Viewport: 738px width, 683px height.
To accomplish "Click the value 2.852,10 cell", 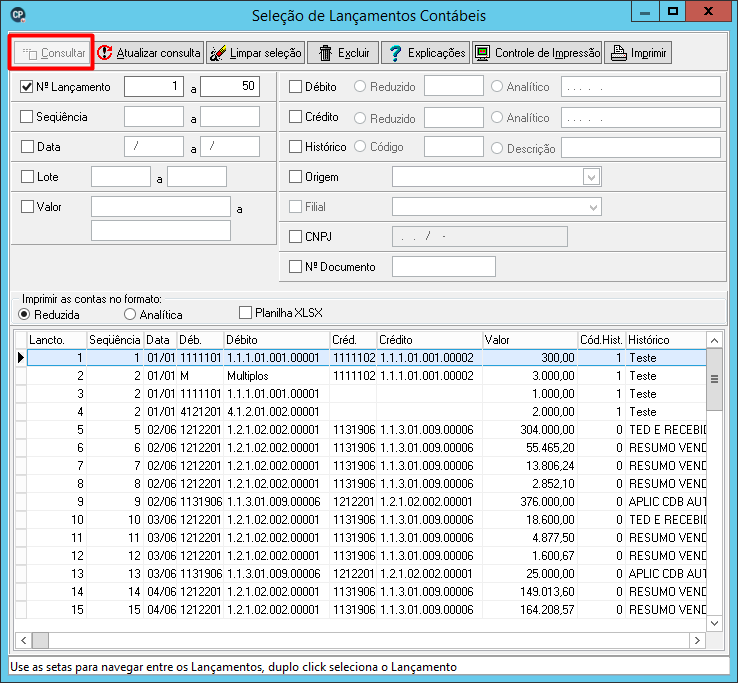I will (x=530, y=484).
